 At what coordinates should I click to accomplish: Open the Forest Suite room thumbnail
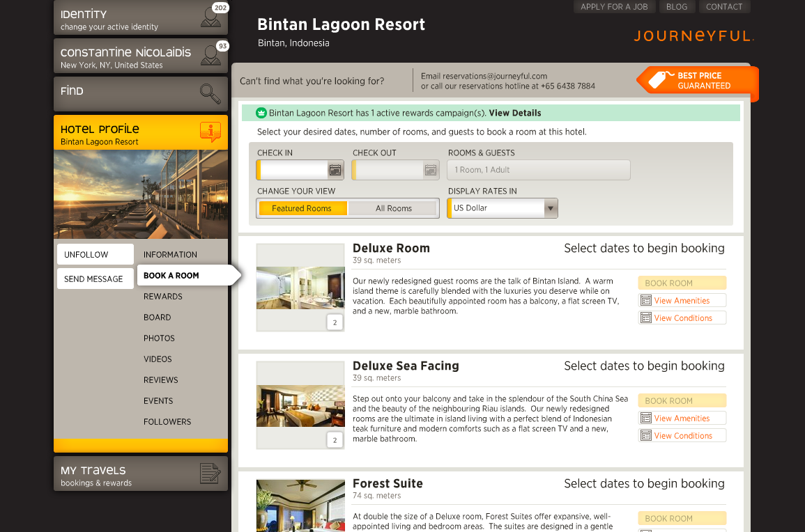(300, 506)
